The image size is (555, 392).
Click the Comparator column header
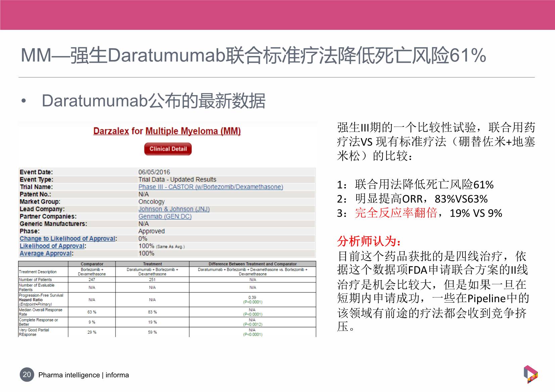click(92, 264)
